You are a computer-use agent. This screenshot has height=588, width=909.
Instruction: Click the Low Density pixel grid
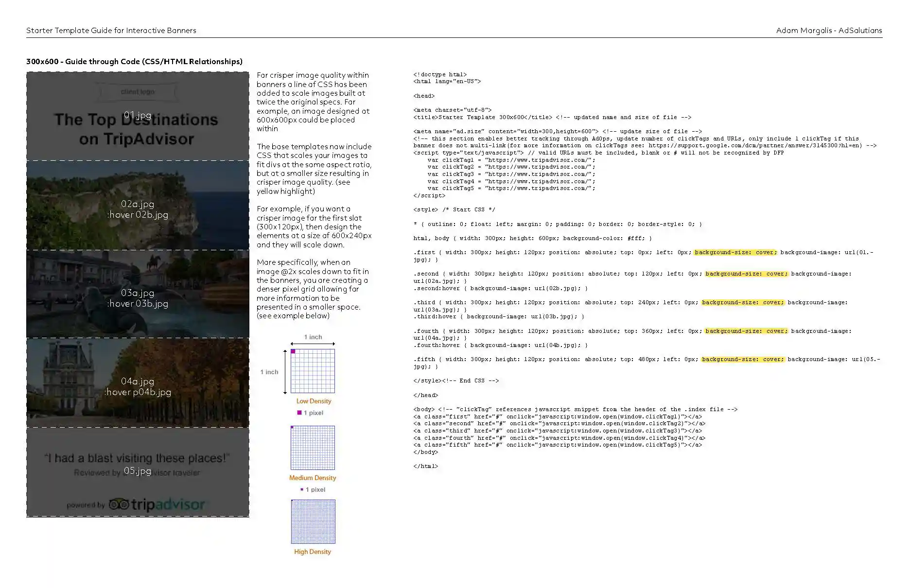(313, 371)
